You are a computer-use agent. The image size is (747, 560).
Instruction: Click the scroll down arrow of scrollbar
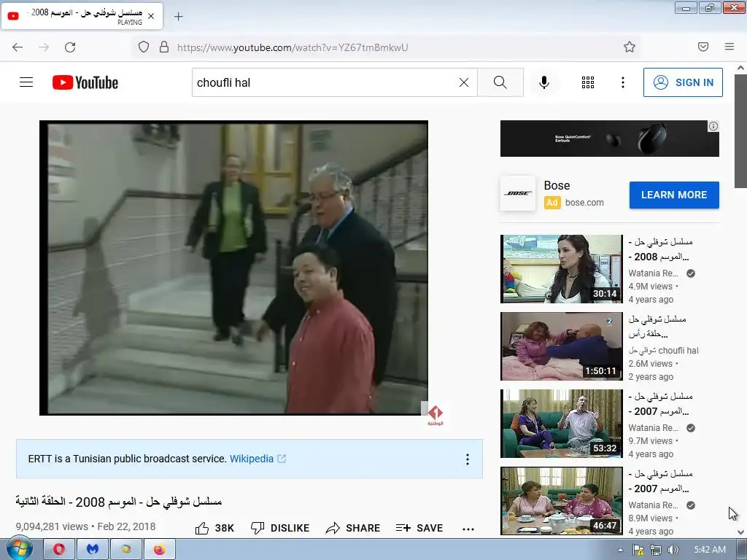point(741,532)
